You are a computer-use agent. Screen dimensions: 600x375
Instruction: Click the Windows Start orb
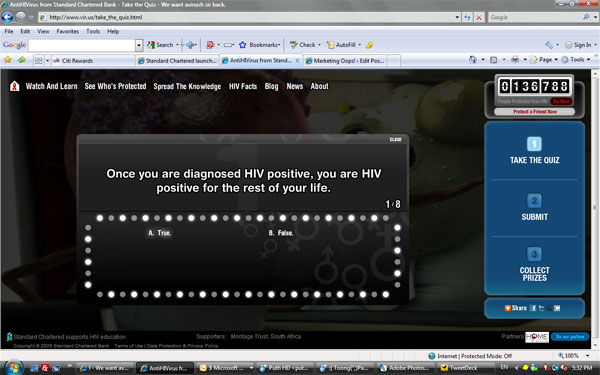pos(14,368)
